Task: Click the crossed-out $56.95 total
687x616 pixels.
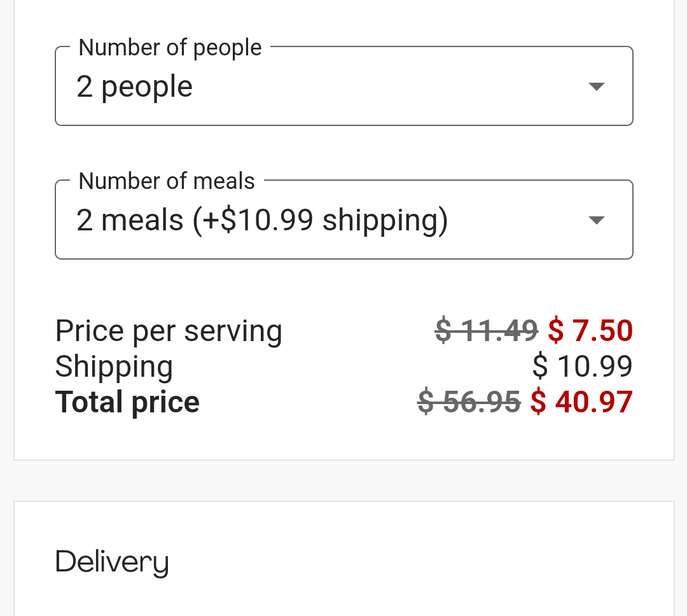Action: 469,402
